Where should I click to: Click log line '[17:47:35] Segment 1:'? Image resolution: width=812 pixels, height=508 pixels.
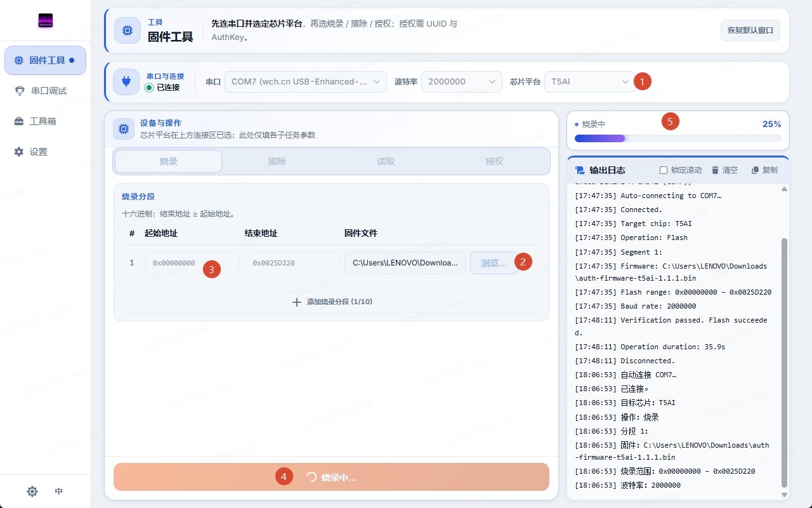point(619,252)
